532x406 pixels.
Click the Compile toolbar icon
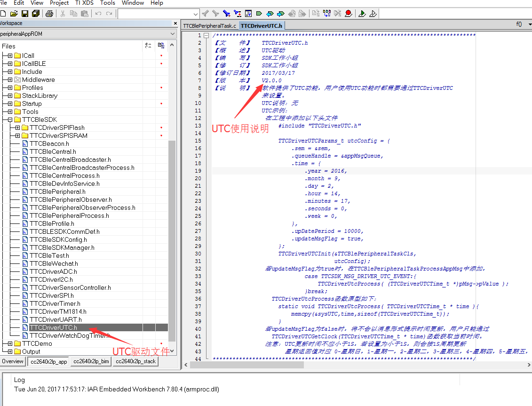316,14
